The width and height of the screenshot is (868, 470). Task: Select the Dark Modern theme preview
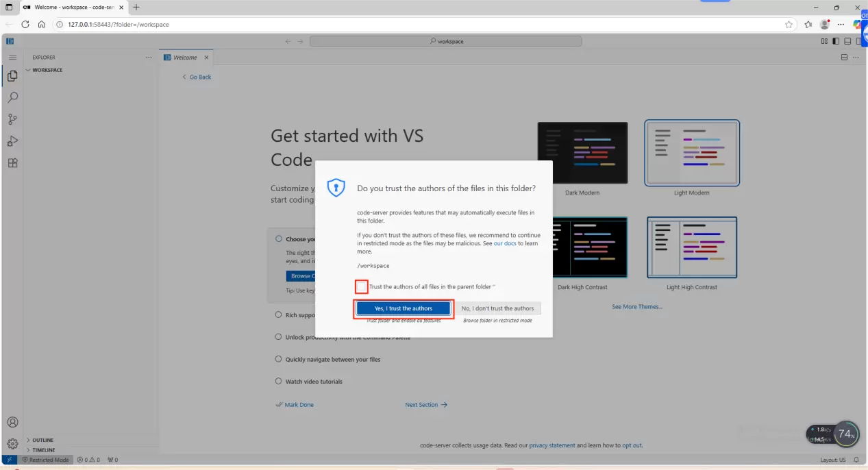(x=582, y=153)
